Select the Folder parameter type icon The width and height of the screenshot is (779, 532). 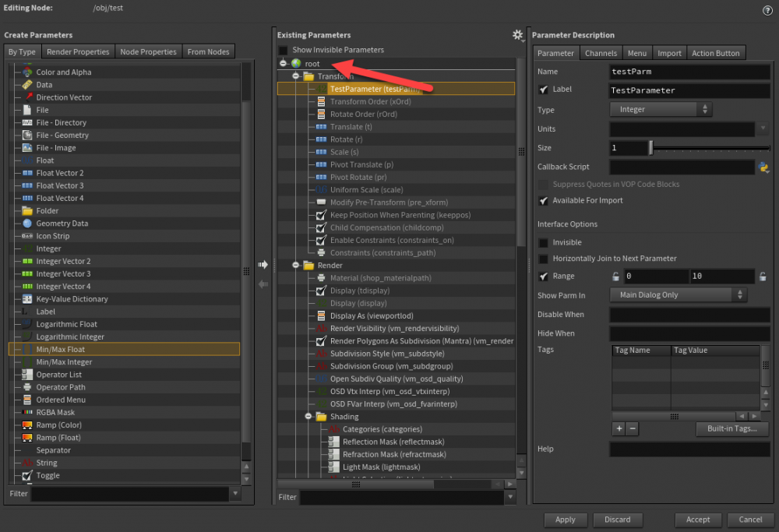pos(27,210)
